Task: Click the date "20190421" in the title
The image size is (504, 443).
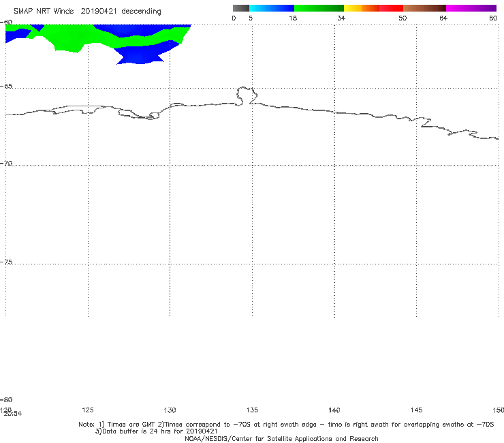Action: point(99,11)
